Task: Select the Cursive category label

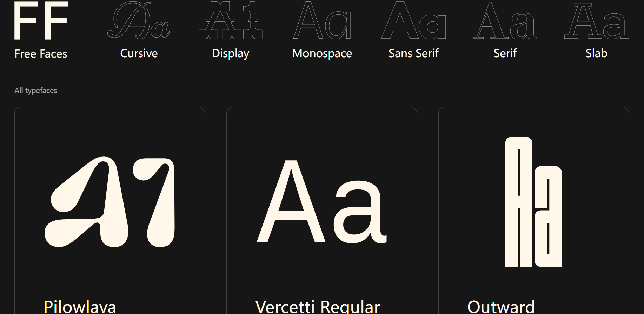Action: (139, 53)
